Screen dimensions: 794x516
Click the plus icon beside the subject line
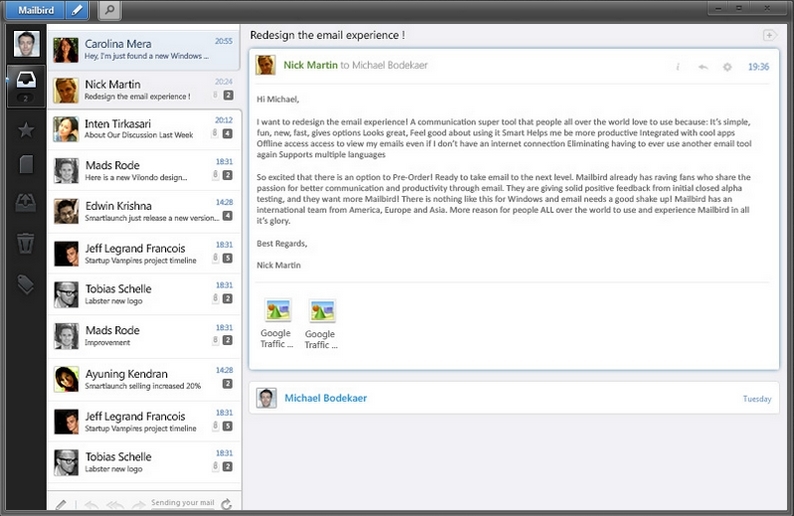[x=769, y=35]
